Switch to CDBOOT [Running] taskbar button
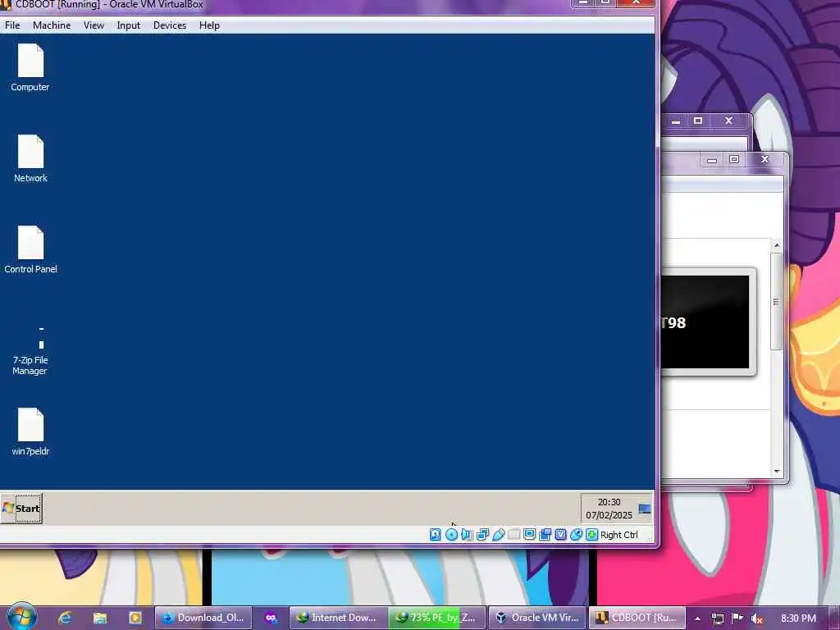840x630 pixels. pyautogui.click(x=637, y=618)
